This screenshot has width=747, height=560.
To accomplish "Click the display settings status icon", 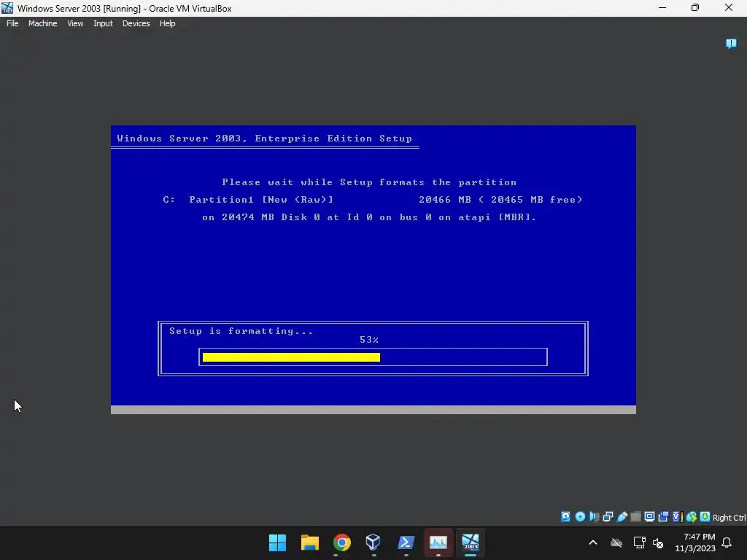I will 649,517.
